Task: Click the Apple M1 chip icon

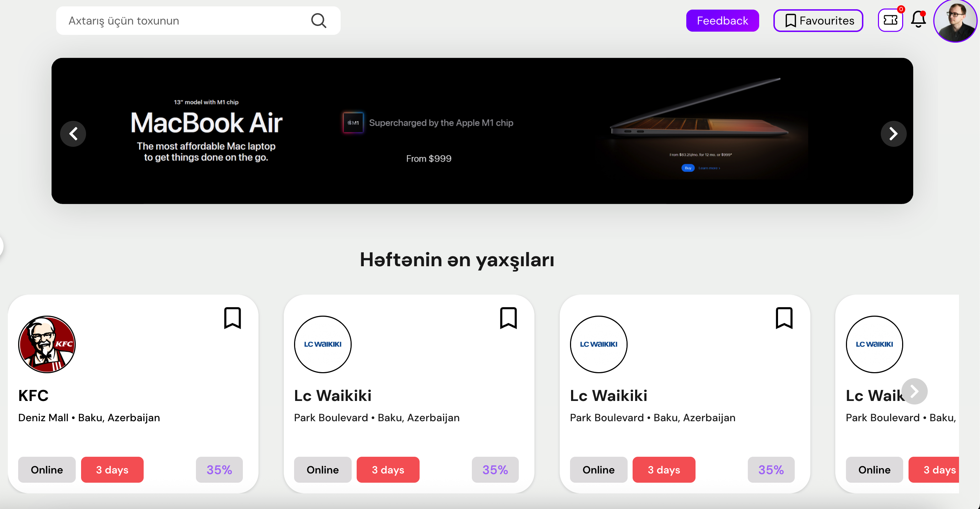Action: tap(353, 123)
